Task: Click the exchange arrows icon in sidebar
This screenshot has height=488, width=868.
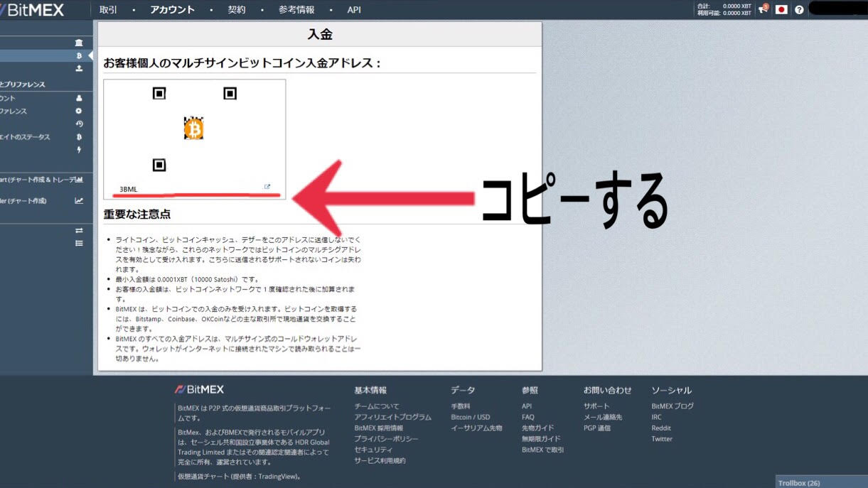Action: (x=79, y=231)
